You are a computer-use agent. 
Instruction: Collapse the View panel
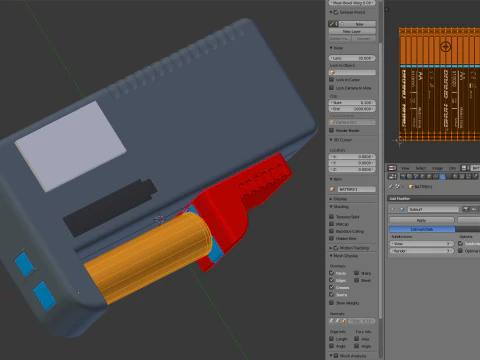tap(331, 48)
